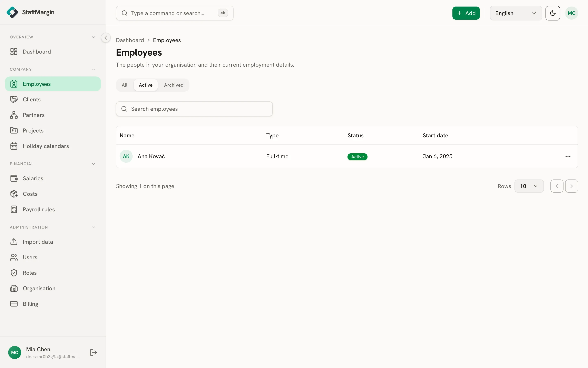Screen dimensions: 588x368
Task: Click the Type column header
Action: [272, 136]
